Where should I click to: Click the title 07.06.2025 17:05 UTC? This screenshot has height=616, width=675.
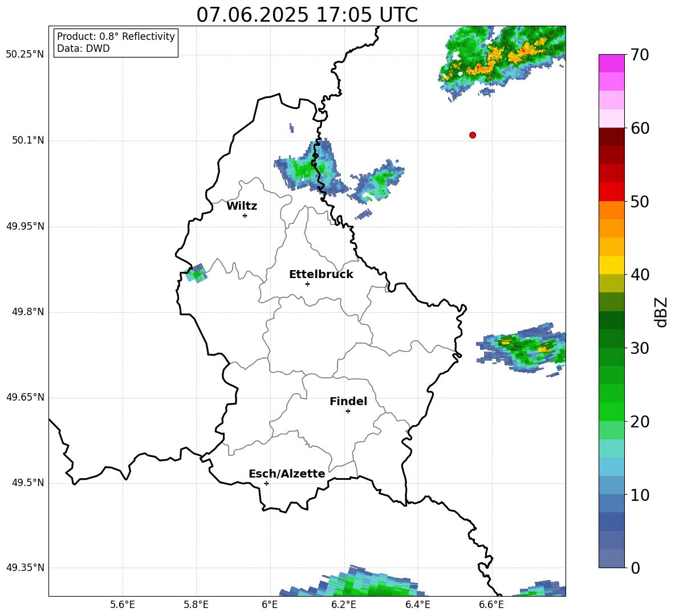point(307,15)
